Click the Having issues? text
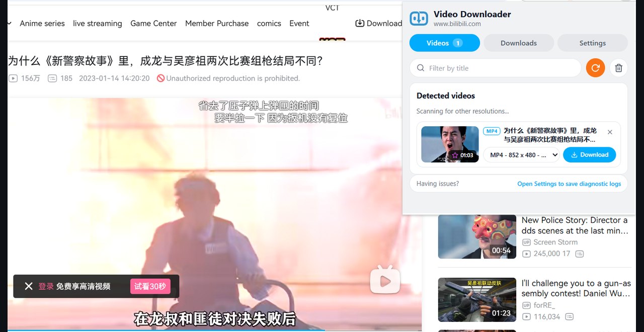 (x=438, y=184)
